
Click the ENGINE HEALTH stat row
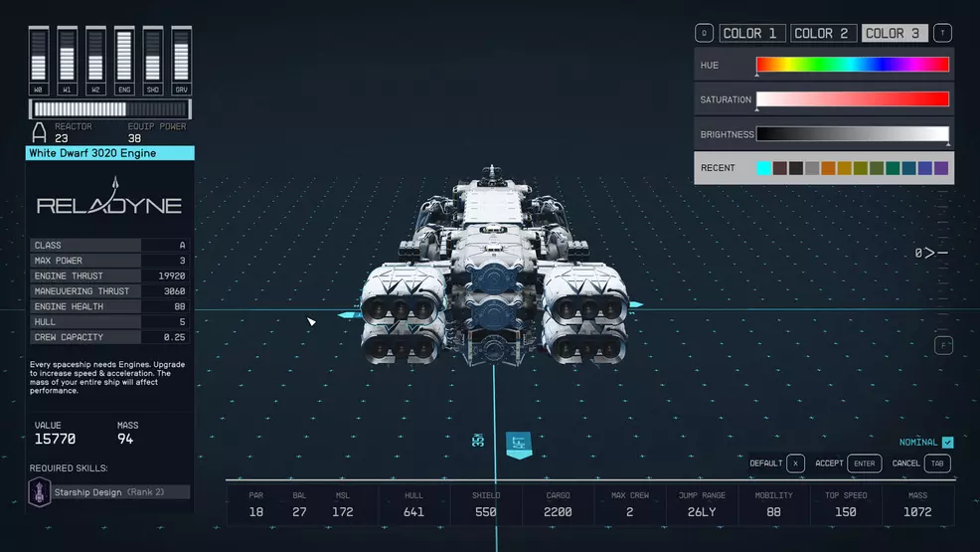click(x=110, y=306)
